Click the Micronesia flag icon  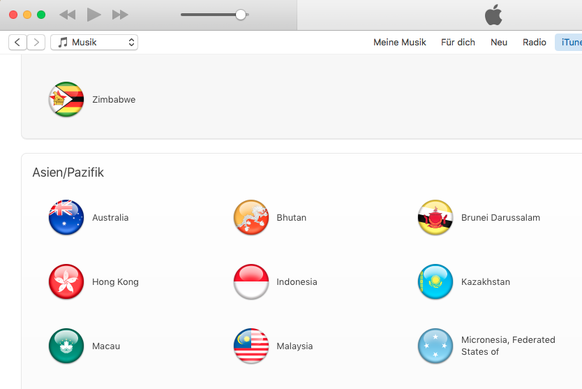435,346
